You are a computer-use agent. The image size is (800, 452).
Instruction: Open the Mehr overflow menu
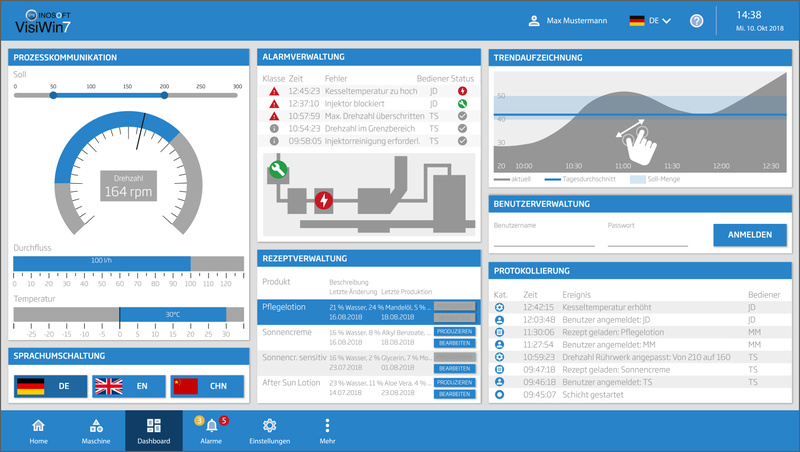click(327, 430)
